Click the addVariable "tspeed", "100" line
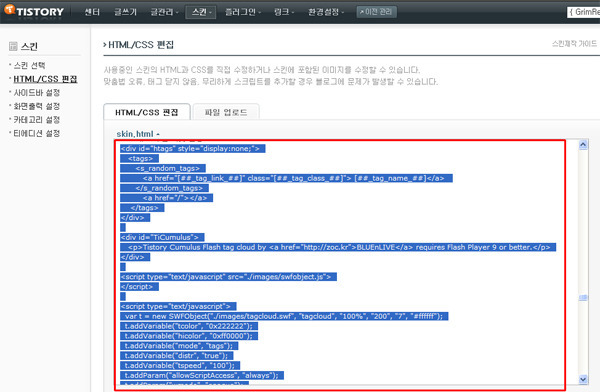 tap(180, 366)
